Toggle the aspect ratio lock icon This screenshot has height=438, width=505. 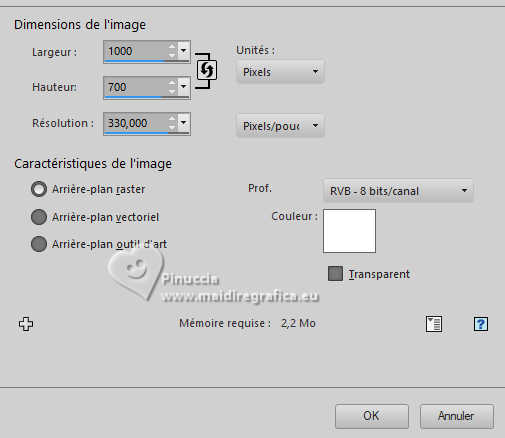[207, 70]
